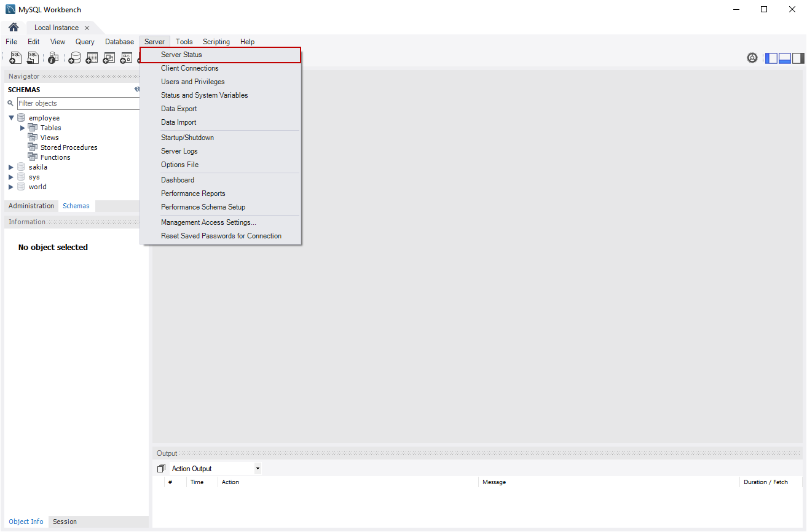Open the Scripting menu
Viewport: 807px width, 532px height.
(x=216, y=41)
